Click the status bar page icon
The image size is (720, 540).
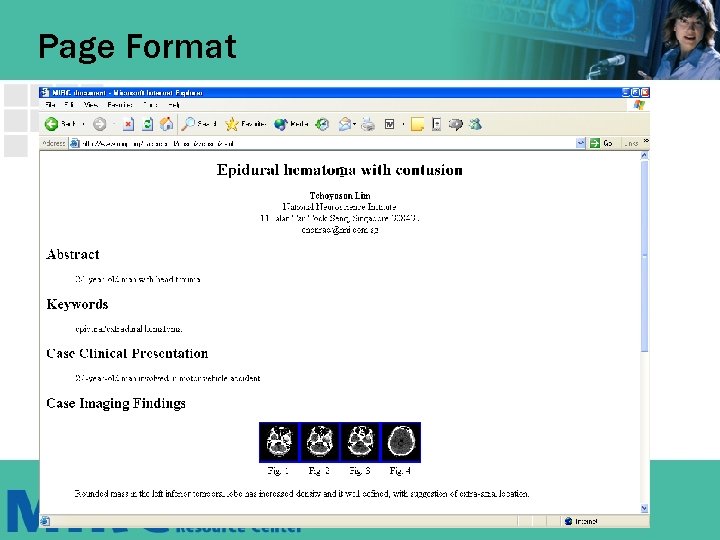[45, 521]
